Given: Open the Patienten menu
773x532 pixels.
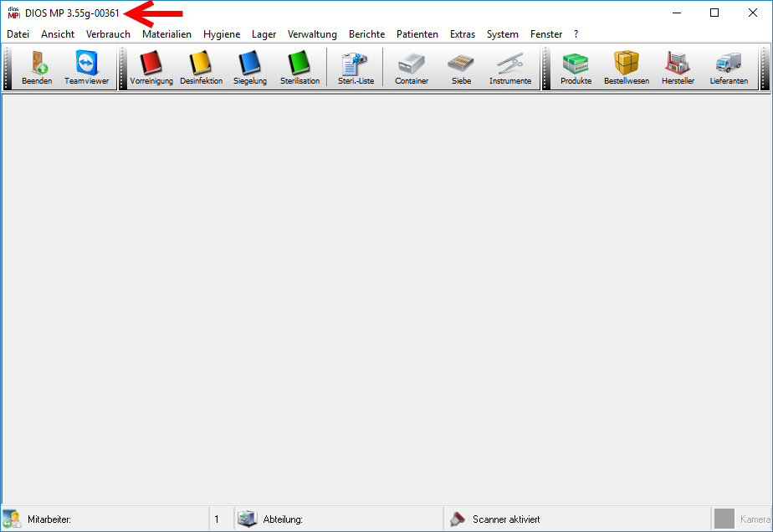Looking at the screenshot, I should click(417, 34).
